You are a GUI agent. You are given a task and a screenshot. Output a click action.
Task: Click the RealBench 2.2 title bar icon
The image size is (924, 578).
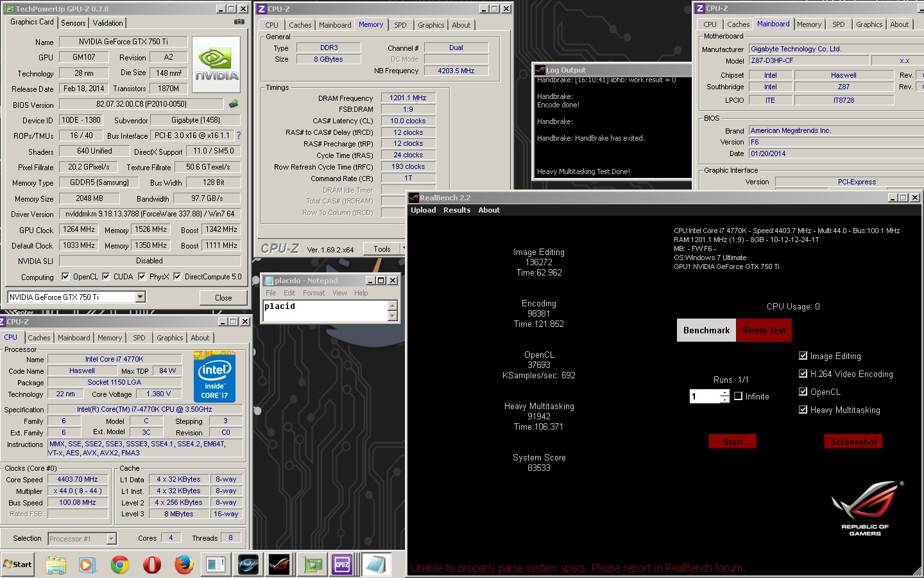point(415,198)
